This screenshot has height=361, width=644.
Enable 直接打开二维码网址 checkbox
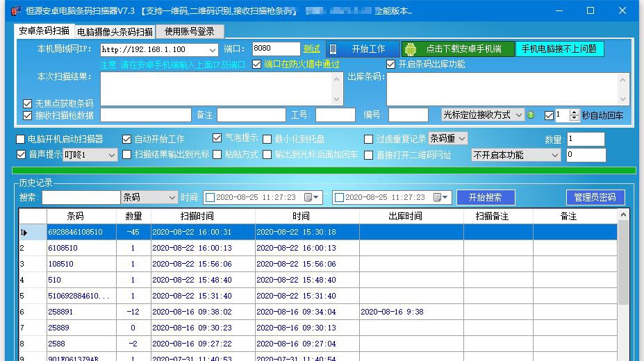tap(368, 156)
